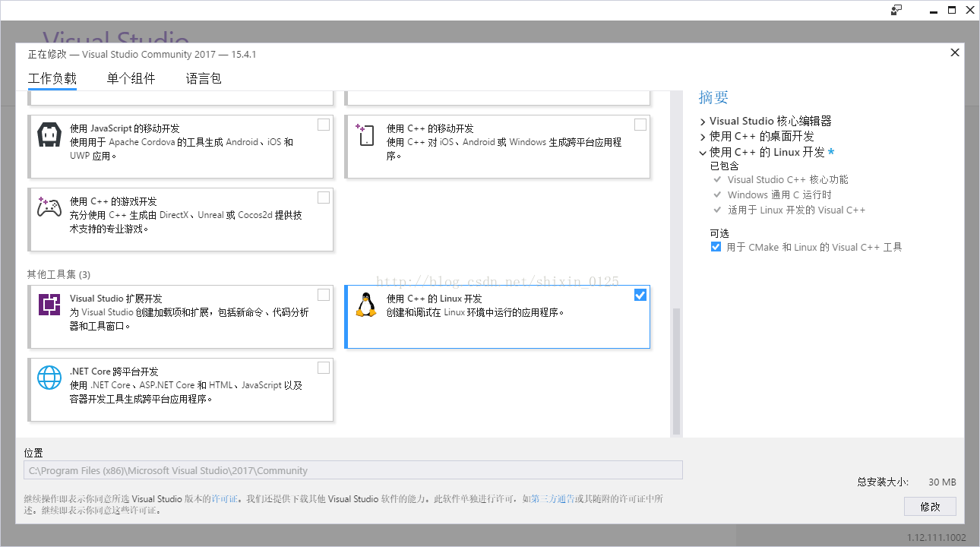Click the feedback icon in the title bar

pos(896,10)
